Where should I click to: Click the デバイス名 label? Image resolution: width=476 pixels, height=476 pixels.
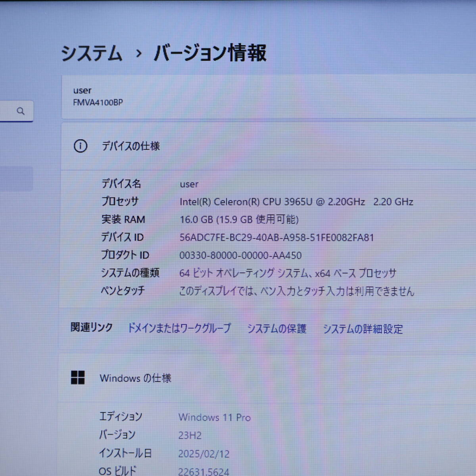[121, 184]
